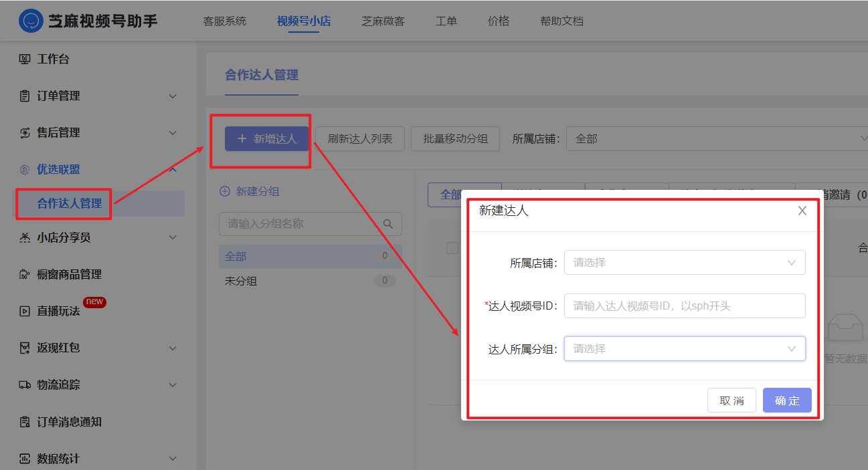Open the 所属店铺 dropdown in the dialog
This screenshot has width=868, height=470.
(685, 263)
